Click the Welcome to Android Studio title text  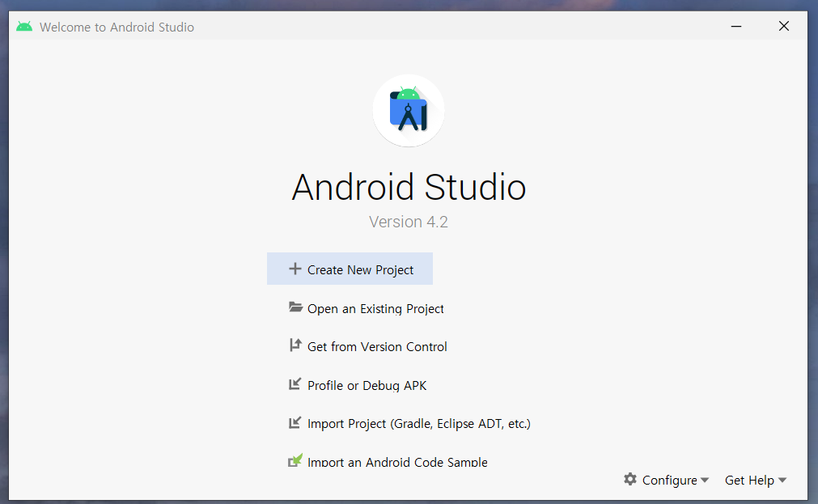[117, 28]
